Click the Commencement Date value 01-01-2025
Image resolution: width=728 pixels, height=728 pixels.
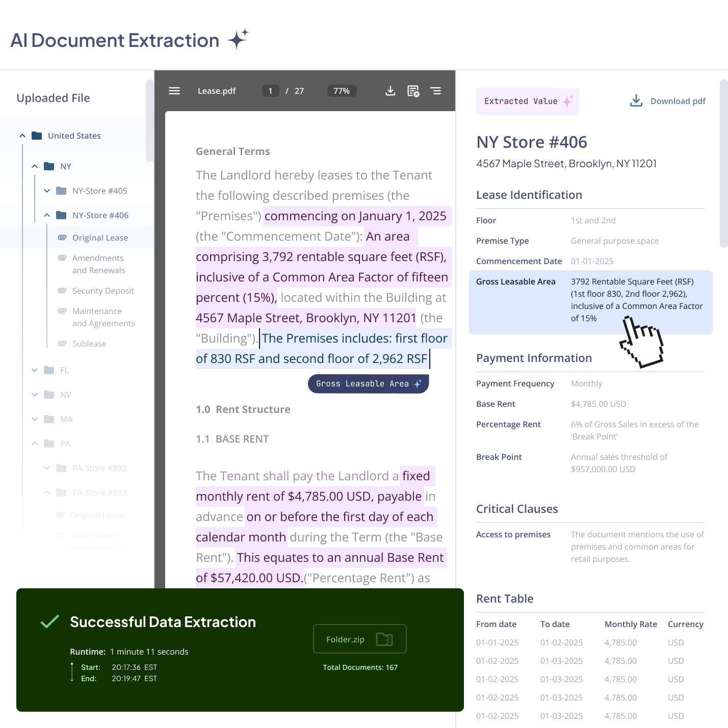pyautogui.click(x=592, y=261)
